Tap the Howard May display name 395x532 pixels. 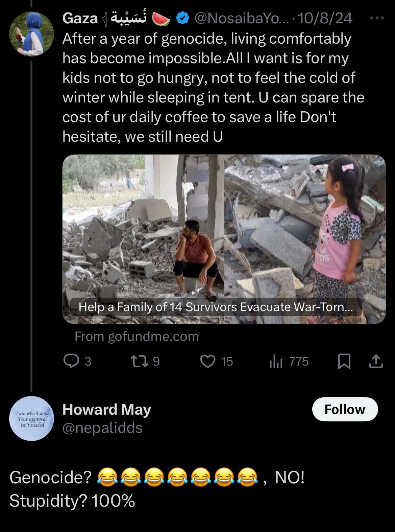[106, 410]
